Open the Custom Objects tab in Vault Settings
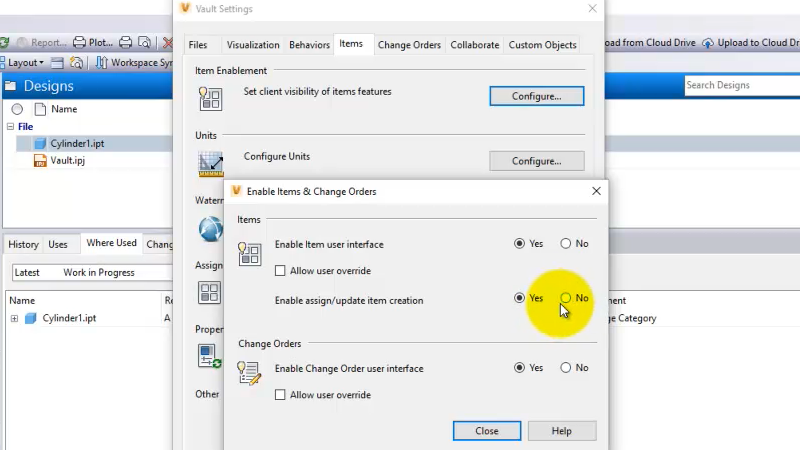Image resolution: width=800 pixels, height=450 pixels. tap(542, 45)
